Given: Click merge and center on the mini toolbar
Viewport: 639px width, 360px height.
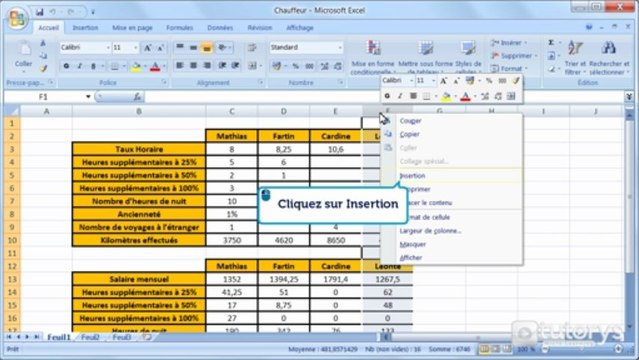Looking at the screenshot, I should coord(511,96).
